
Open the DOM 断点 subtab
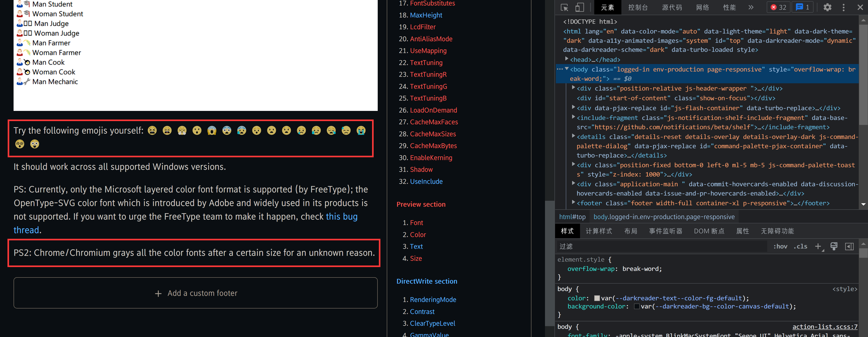pyautogui.click(x=709, y=231)
